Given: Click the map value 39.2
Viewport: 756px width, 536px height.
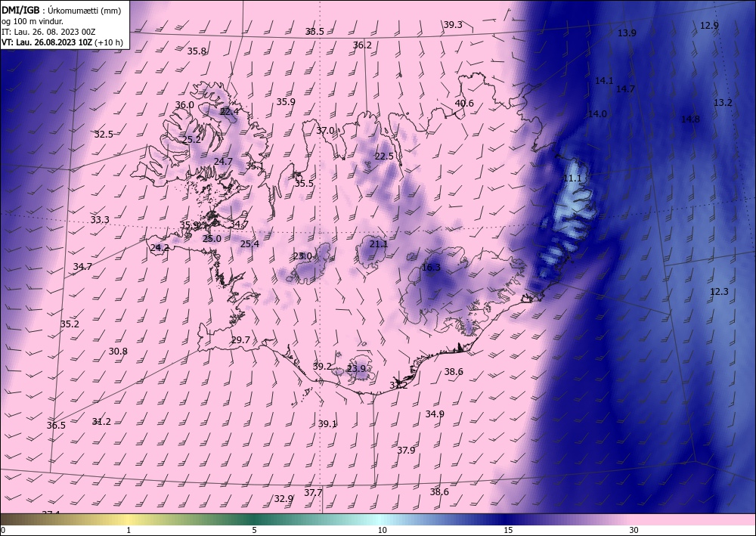Looking at the screenshot, I should [x=322, y=367].
